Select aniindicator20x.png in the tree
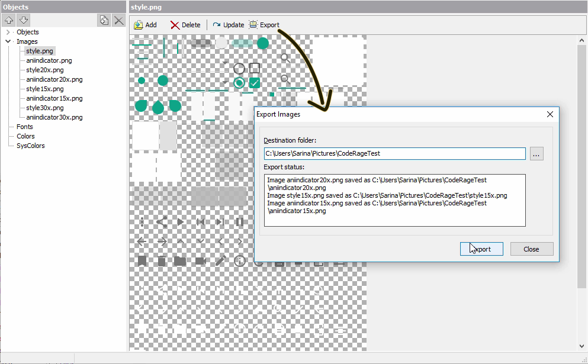 (54, 79)
